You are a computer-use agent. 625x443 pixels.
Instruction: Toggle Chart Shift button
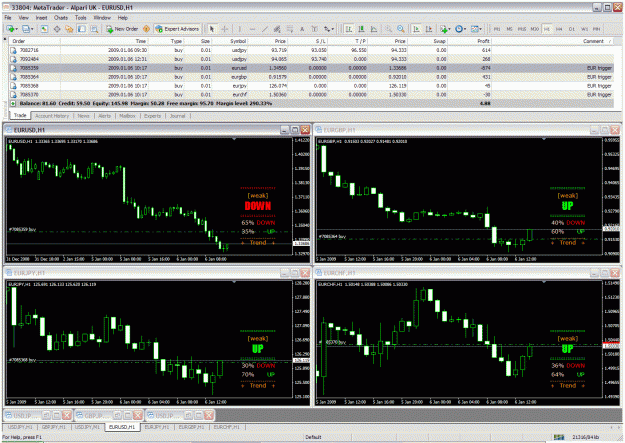(x=429, y=29)
